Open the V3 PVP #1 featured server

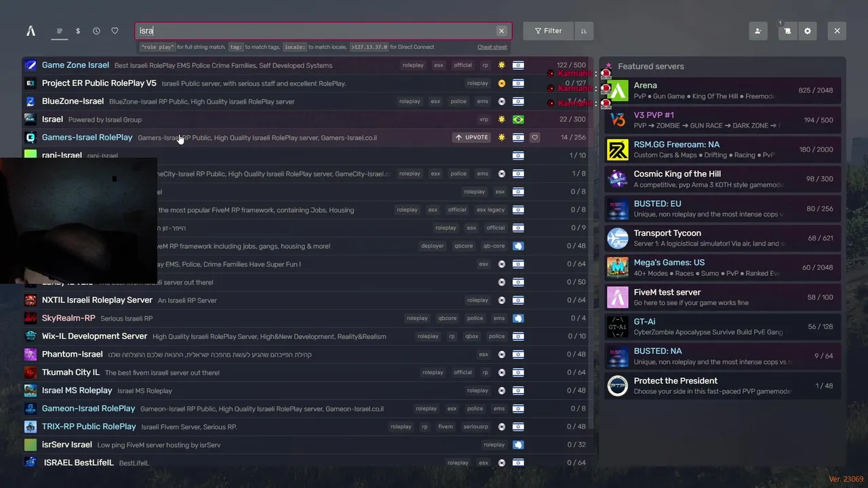coord(723,120)
